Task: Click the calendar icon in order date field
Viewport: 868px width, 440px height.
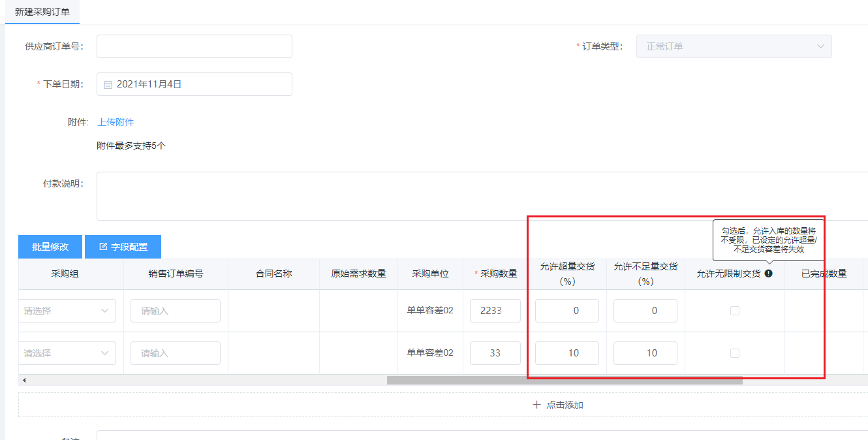Action: tap(108, 84)
